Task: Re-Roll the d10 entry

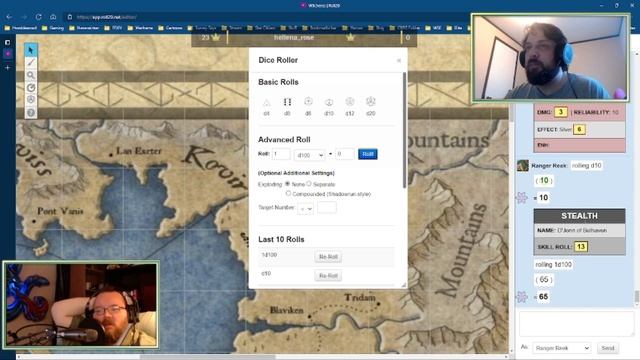Action: (x=328, y=276)
